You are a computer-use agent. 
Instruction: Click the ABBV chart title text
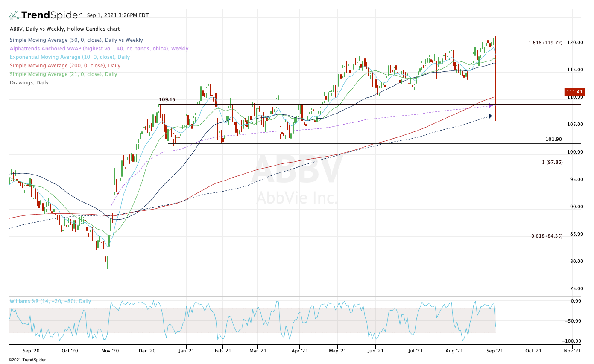click(64, 29)
